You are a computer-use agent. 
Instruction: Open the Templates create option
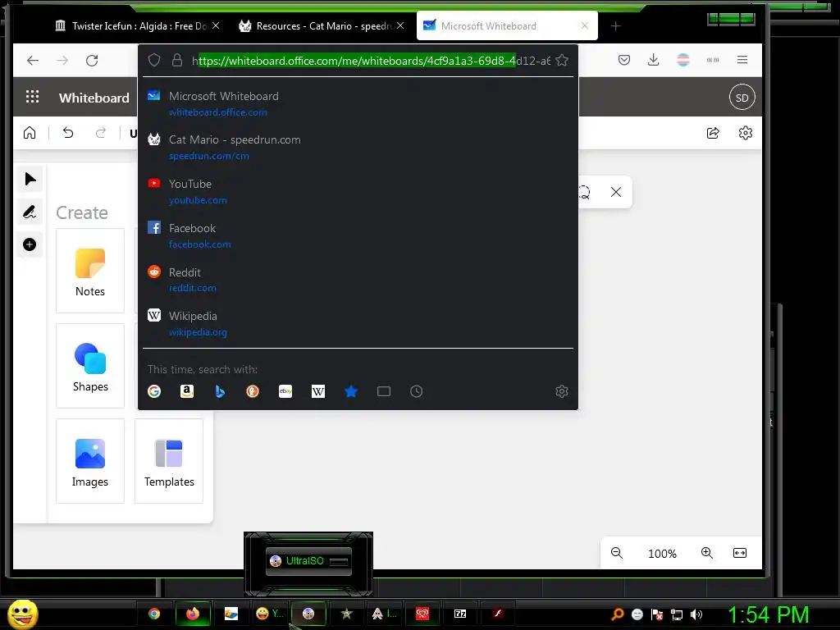pos(169,461)
